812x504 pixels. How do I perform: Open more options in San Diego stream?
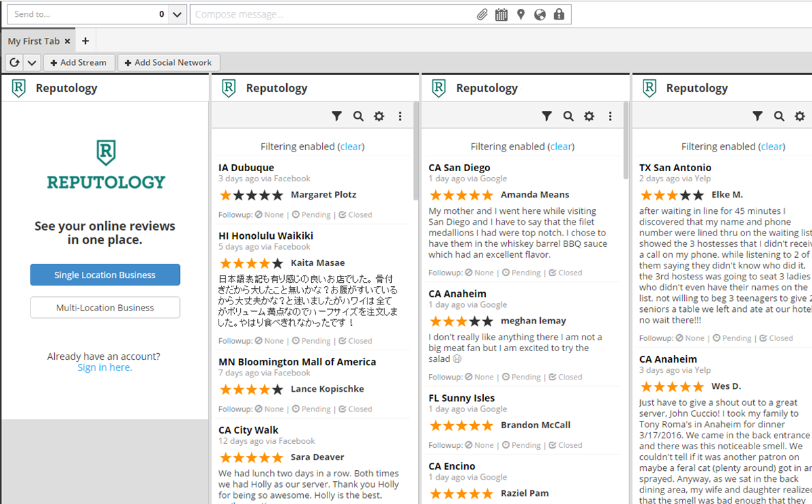click(x=610, y=116)
